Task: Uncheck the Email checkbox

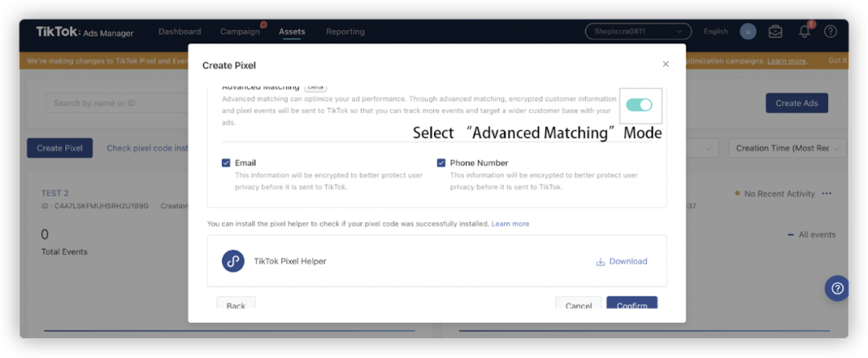Action: pos(226,163)
